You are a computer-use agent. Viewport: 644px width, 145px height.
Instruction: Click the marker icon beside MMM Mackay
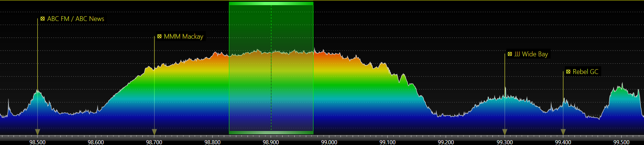pyautogui.click(x=159, y=36)
